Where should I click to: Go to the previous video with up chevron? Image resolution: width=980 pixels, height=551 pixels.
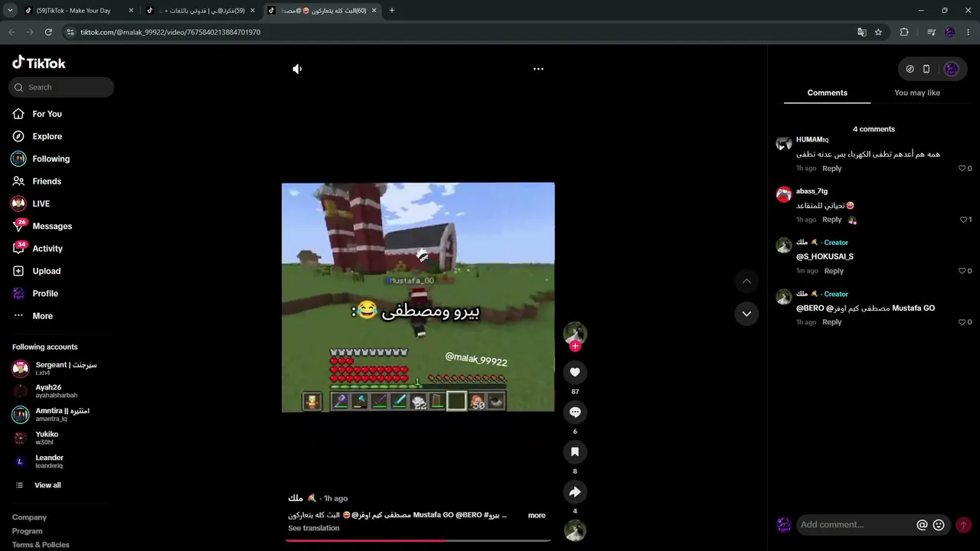(746, 282)
